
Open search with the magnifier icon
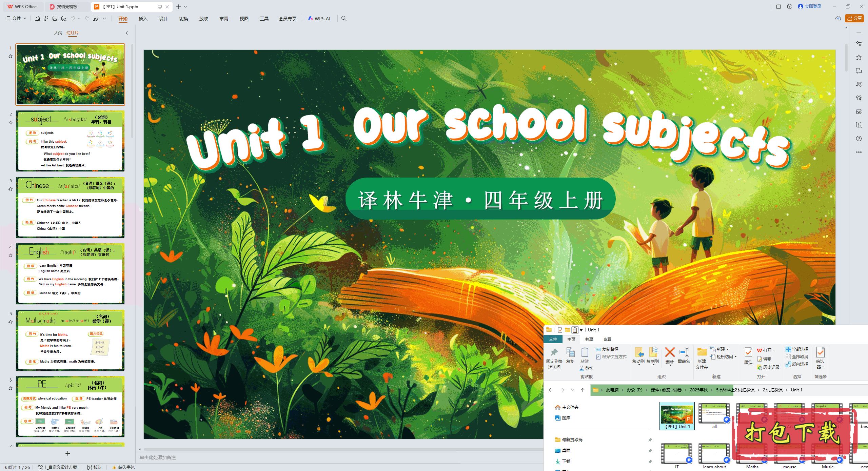[x=344, y=19]
